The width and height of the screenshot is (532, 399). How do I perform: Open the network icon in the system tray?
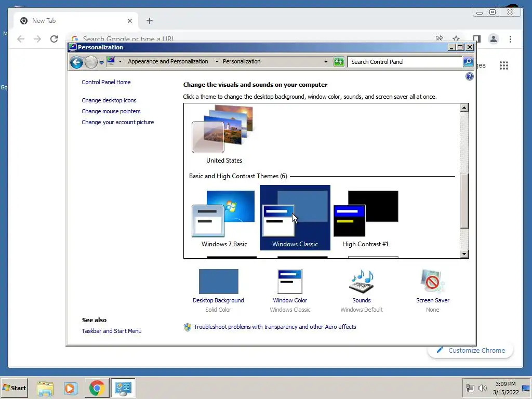[470, 388]
